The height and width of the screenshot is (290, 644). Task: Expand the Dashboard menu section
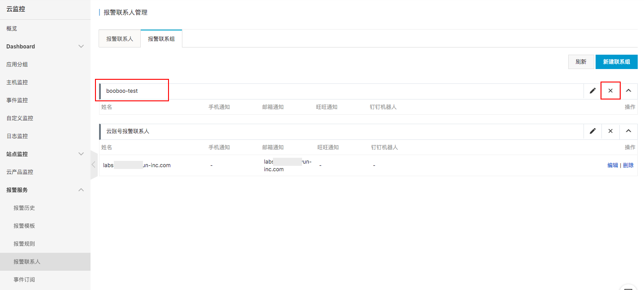pos(81,47)
